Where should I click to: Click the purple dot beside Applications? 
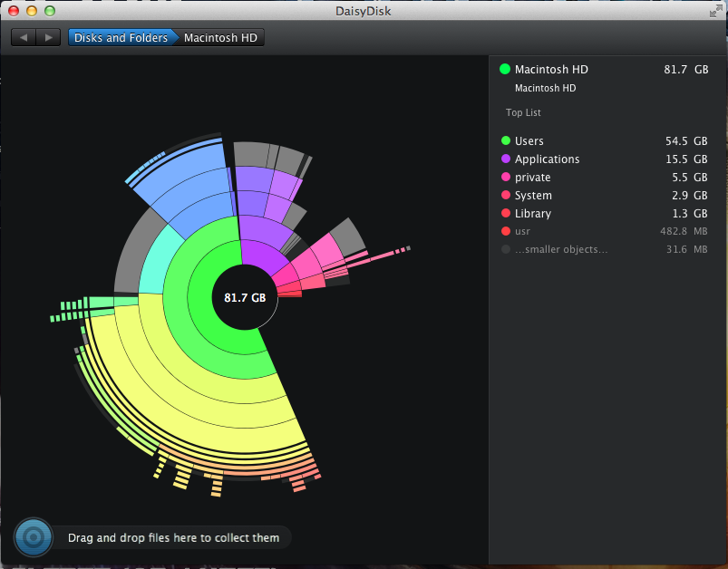tap(506, 159)
